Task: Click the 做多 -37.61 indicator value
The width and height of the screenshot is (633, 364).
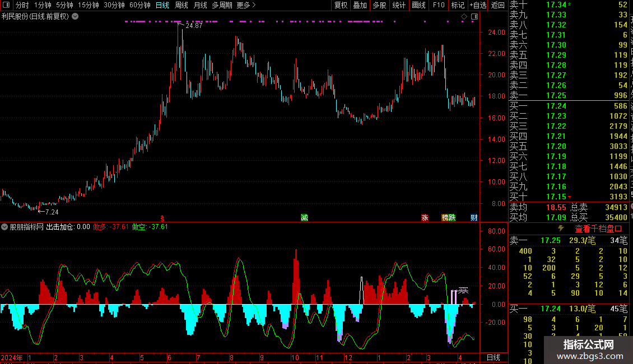Action: pos(110,227)
